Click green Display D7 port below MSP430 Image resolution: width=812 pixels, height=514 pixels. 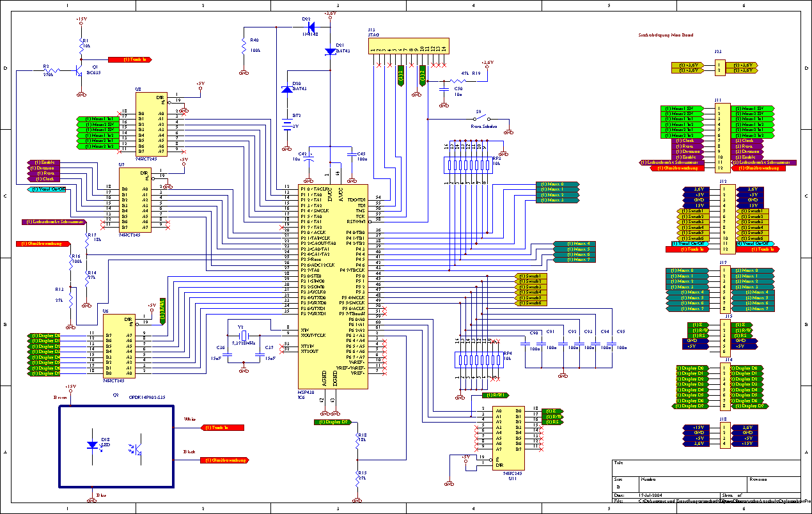coord(333,422)
